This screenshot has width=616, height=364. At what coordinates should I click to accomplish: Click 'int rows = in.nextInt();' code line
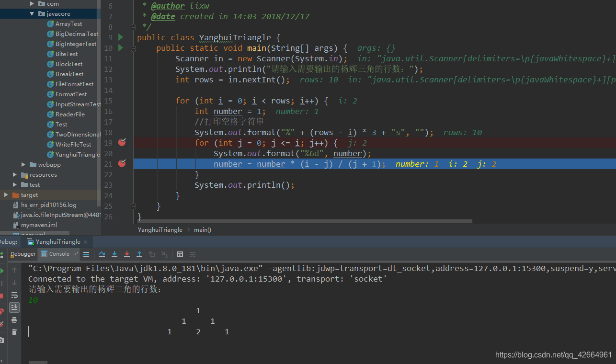click(232, 80)
